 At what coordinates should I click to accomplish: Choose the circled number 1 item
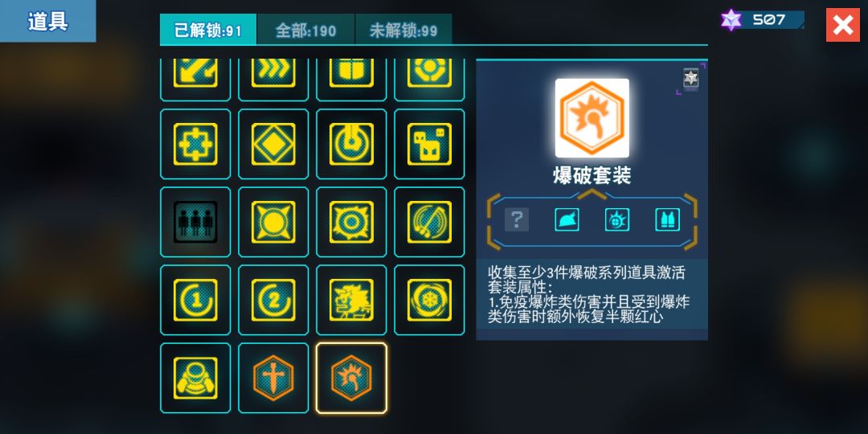point(195,300)
